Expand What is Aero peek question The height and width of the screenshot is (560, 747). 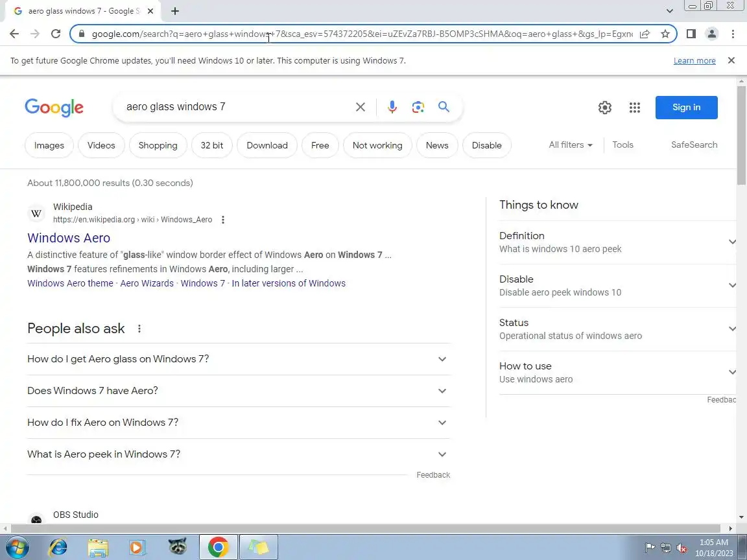click(238, 454)
